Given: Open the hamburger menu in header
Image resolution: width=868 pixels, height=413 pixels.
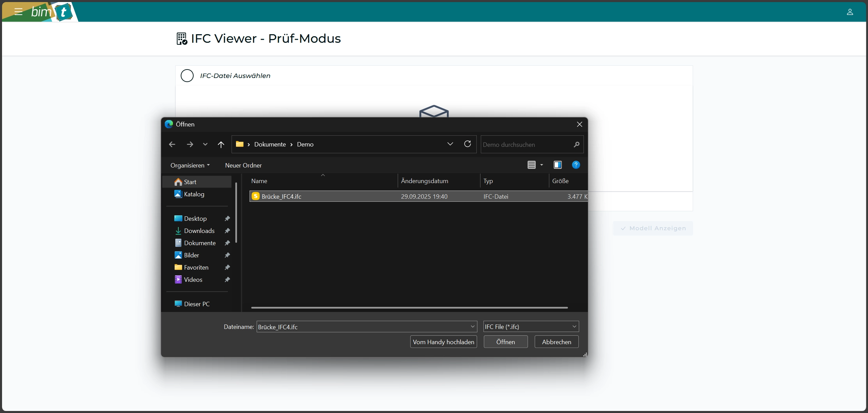Looking at the screenshot, I should click(18, 12).
